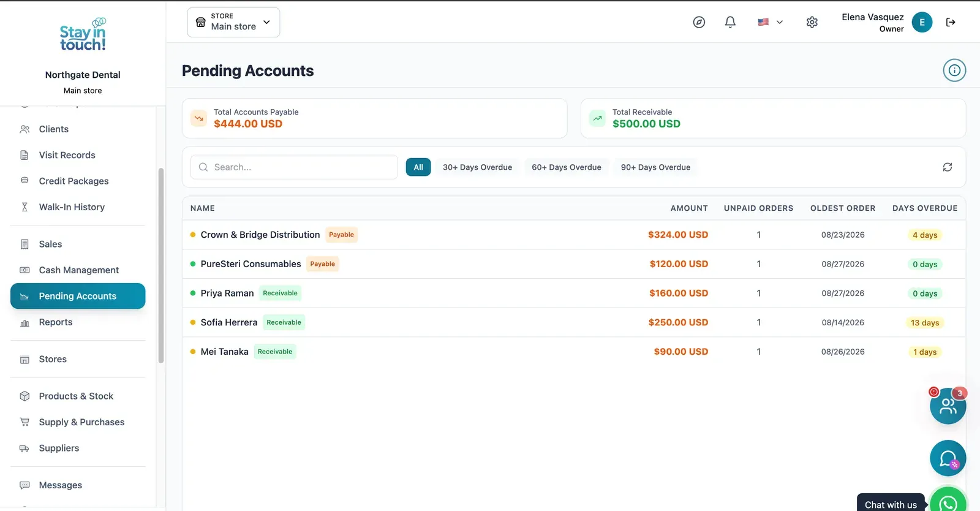Screen dimensions: 980x511
Task: Open Cash Management
Action: [x=78, y=270]
